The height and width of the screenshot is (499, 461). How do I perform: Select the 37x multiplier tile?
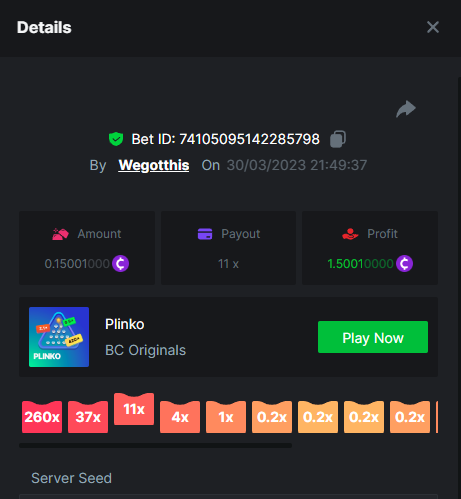click(88, 417)
